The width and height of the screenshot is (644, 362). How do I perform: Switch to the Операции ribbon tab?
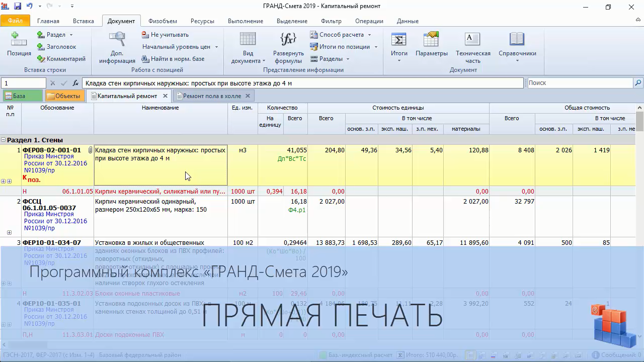pyautogui.click(x=369, y=21)
